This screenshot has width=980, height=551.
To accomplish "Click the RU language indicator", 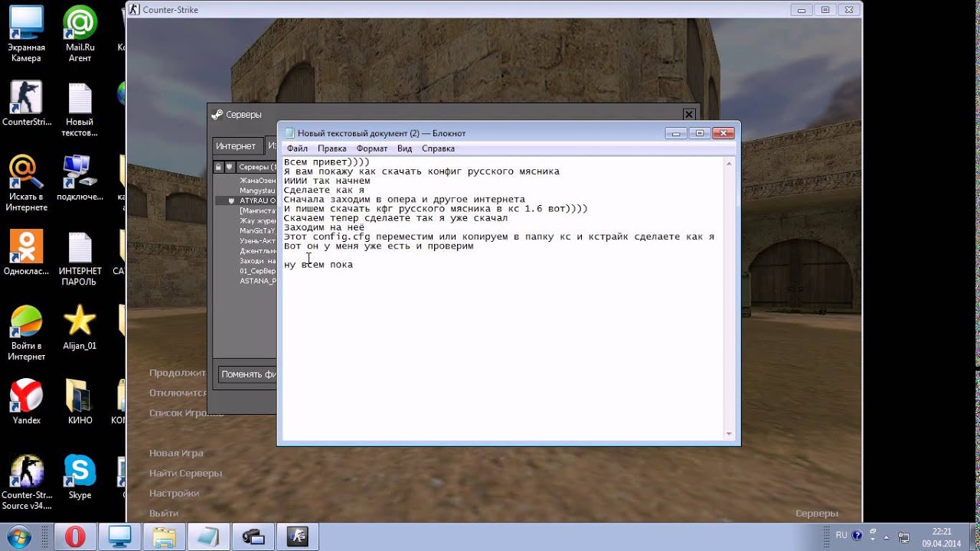I will (x=841, y=536).
